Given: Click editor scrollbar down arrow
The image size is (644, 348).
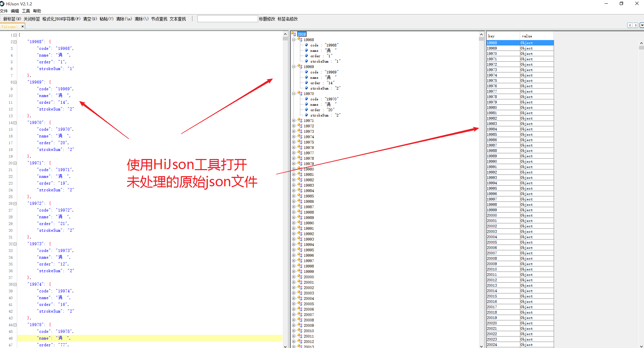Looking at the screenshot, I should pyautogui.click(x=285, y=346).
